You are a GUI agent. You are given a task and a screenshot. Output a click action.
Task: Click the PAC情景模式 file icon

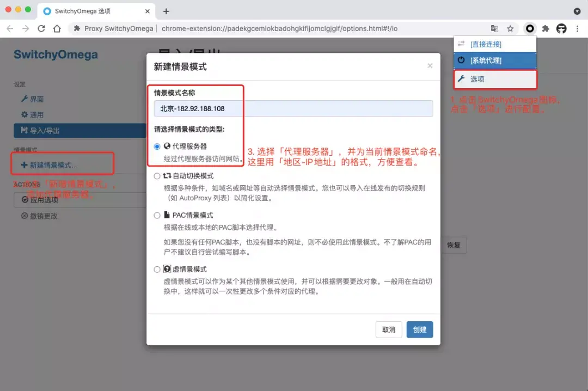tap(167, 215)
